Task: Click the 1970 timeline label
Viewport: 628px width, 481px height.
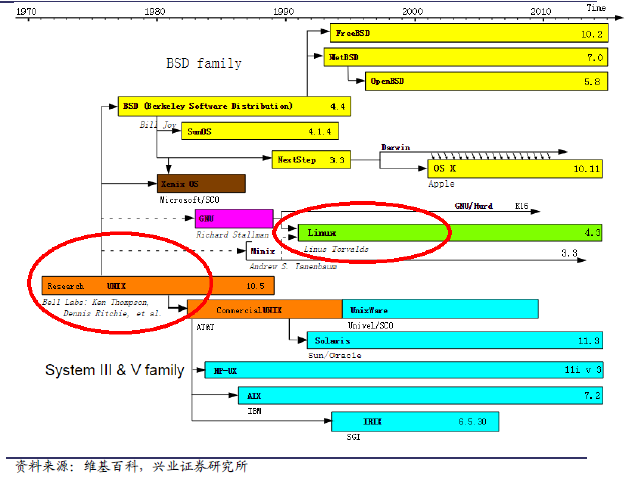Action: [x=26, y=11]
